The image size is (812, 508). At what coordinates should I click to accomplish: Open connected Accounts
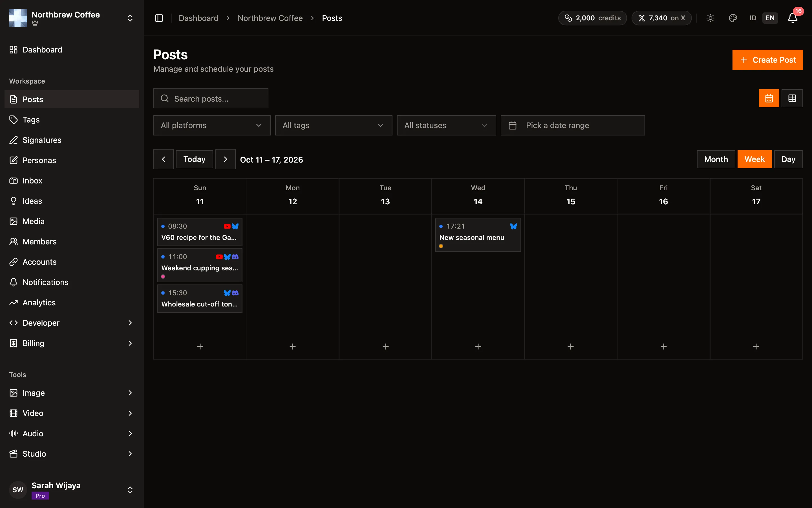tap(72, 262)
